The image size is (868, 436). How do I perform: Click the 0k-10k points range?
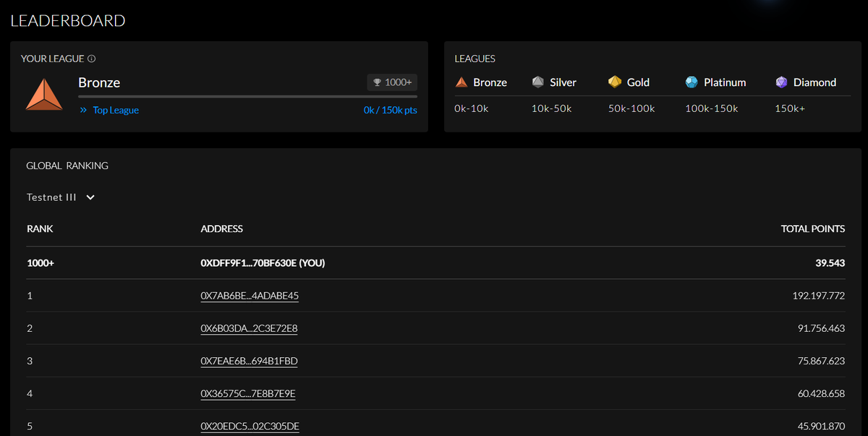(x=472, y=108)
